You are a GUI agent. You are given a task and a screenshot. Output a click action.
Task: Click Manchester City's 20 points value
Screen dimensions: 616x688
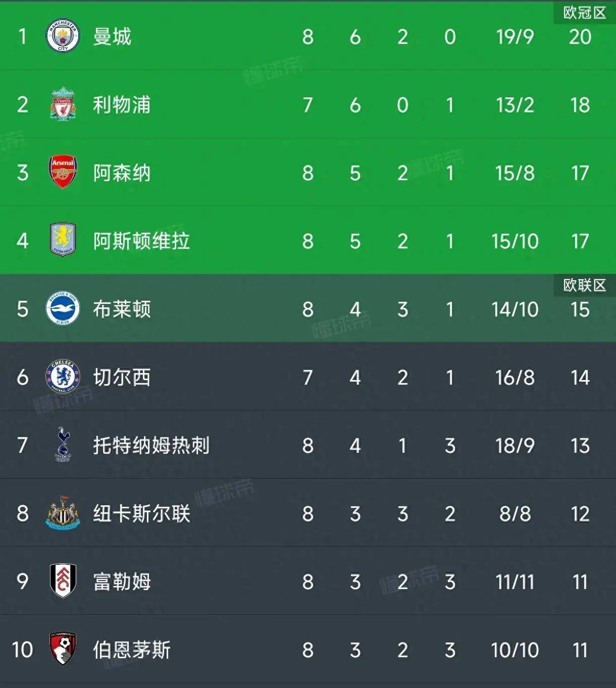(580, 37)
